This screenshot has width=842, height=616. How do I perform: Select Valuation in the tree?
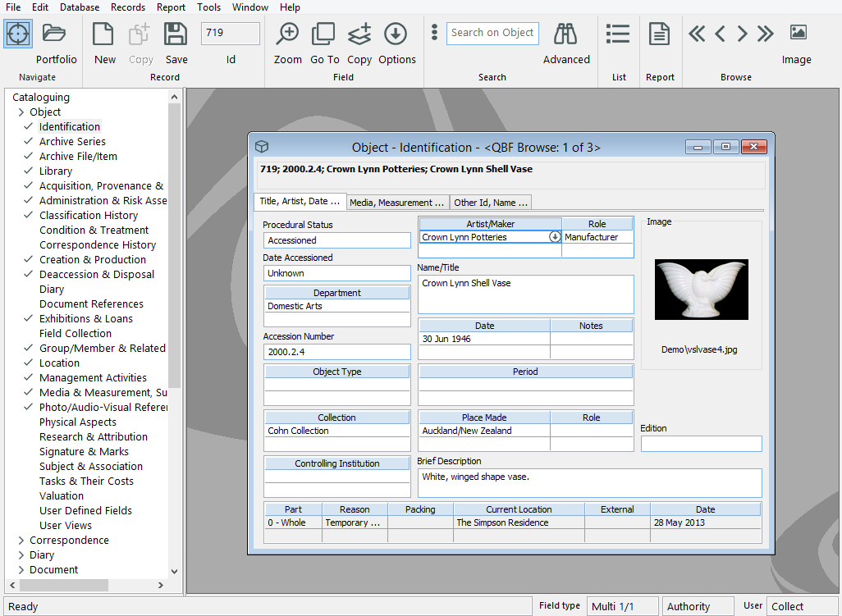[62, 495]
